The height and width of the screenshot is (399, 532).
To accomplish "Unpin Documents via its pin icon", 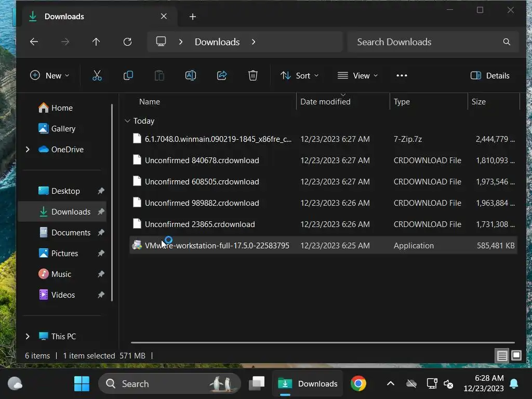I will tap(101, 232).
